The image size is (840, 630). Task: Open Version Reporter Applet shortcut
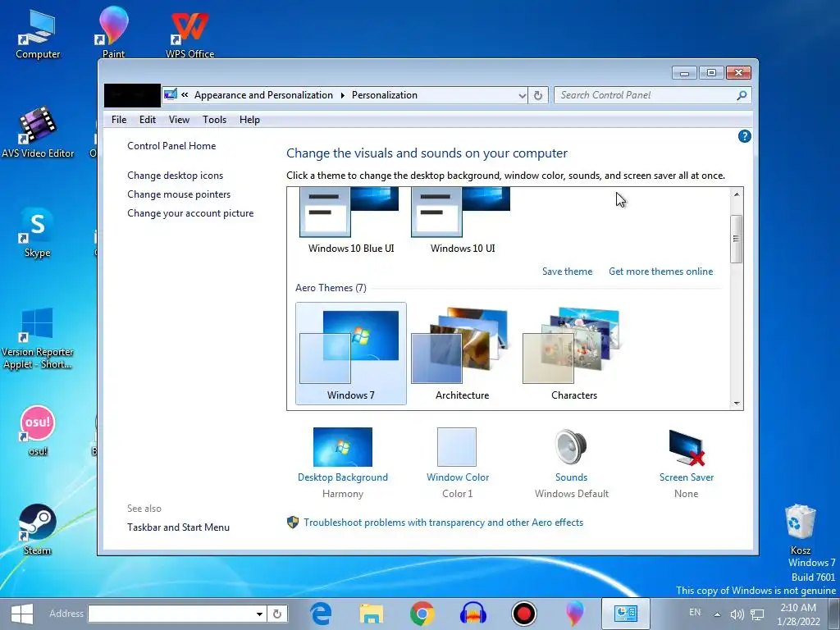[37, 337]
